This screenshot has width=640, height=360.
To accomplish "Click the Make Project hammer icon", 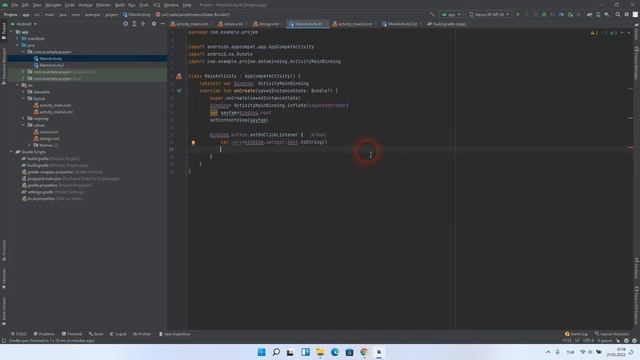I will click(432, 14).
